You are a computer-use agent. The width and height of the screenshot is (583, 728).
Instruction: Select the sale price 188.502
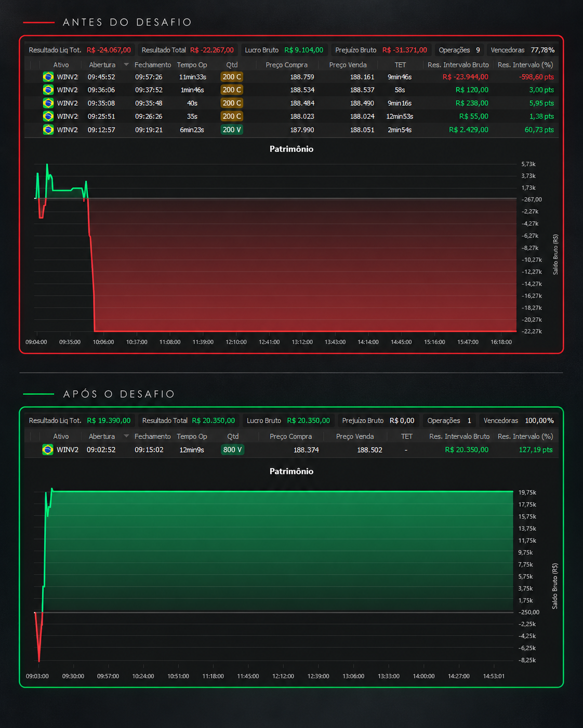[369, 450]
